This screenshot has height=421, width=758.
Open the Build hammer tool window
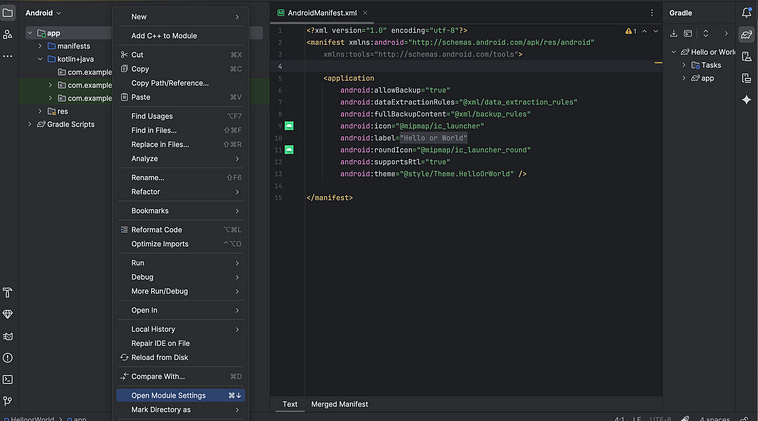(x=8, y=292)
